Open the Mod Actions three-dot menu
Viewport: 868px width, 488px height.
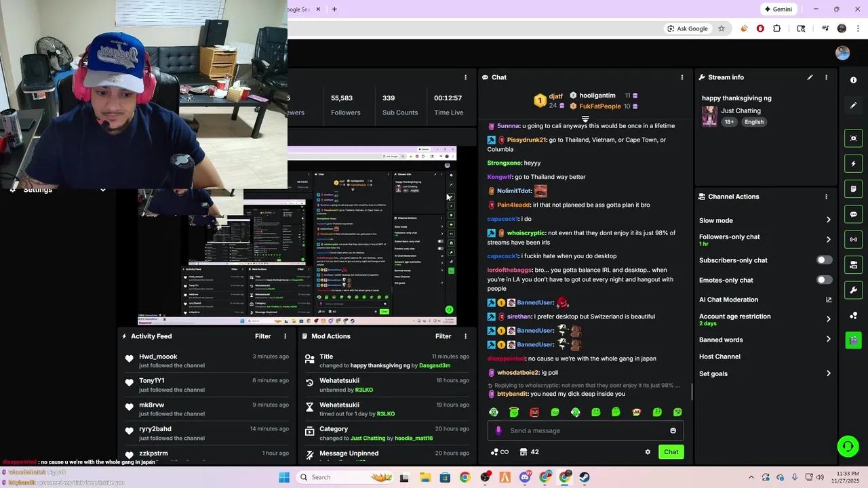click(x=465, y=336)
